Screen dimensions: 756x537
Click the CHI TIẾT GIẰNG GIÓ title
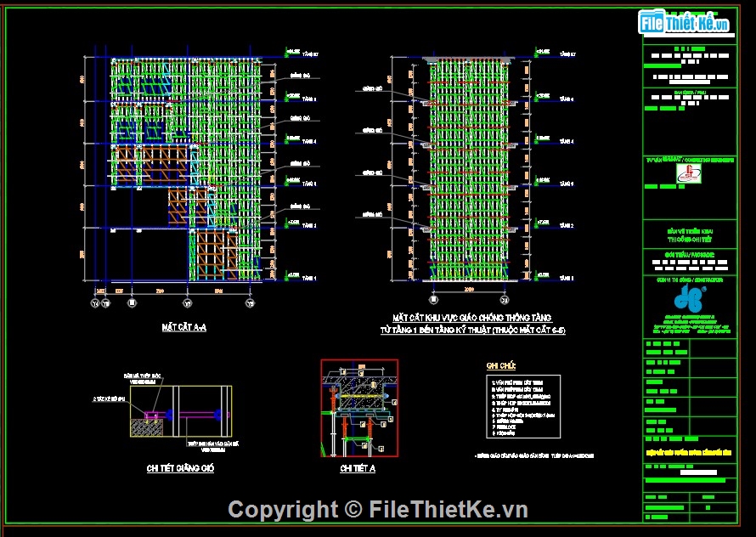pyautogui.click(x=180, y=468)
